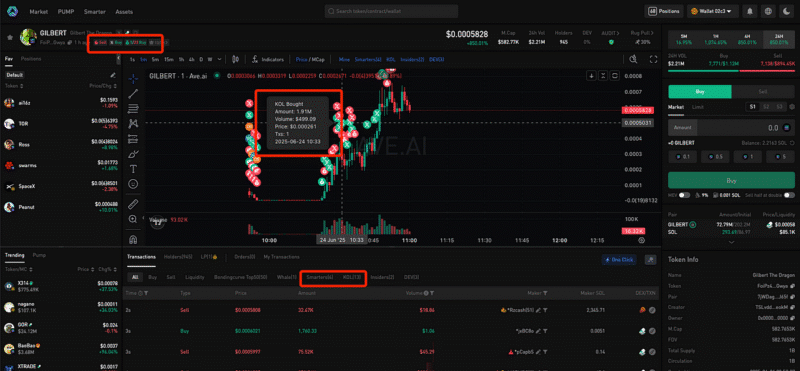The height and width of the screenshot is (371, 800).
Task: Expand the pair info chevron below SOL
Action: (x=732, y=242)
